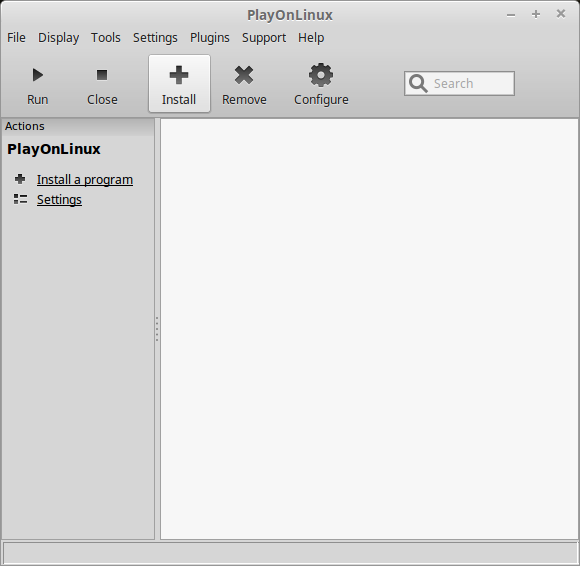Viewport: 580px width, 566px height.
Task: Minimize the PlayOnLinux window
Action: (x=511, y=15)
